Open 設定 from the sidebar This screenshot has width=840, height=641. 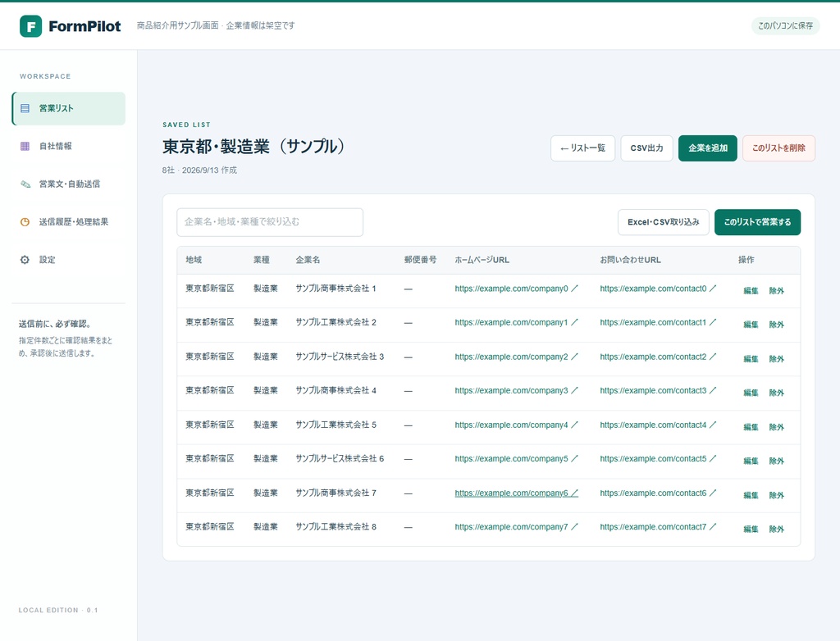[69, 260]
